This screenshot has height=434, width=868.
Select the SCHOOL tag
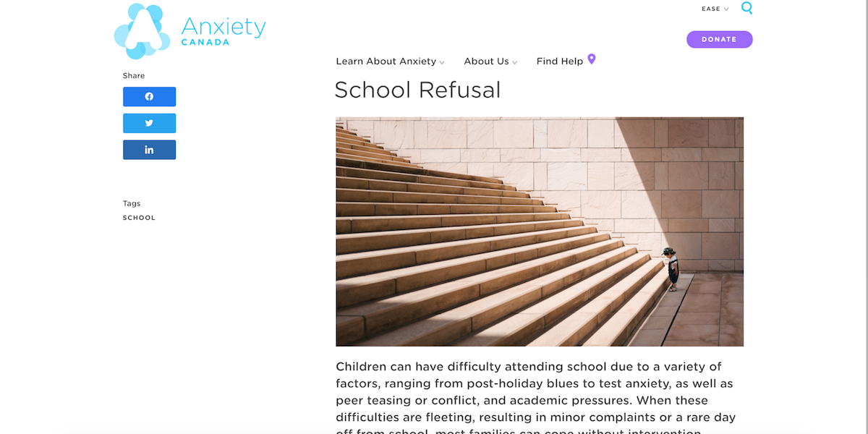139,218
